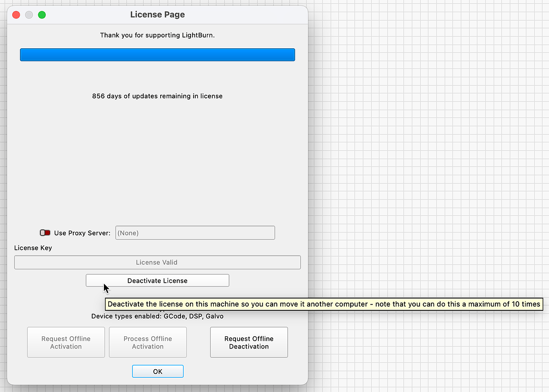Screen dimensions: 549x392
Task: Select the License Valid key field
Action: pyautogui.click(x=157, y=262)
